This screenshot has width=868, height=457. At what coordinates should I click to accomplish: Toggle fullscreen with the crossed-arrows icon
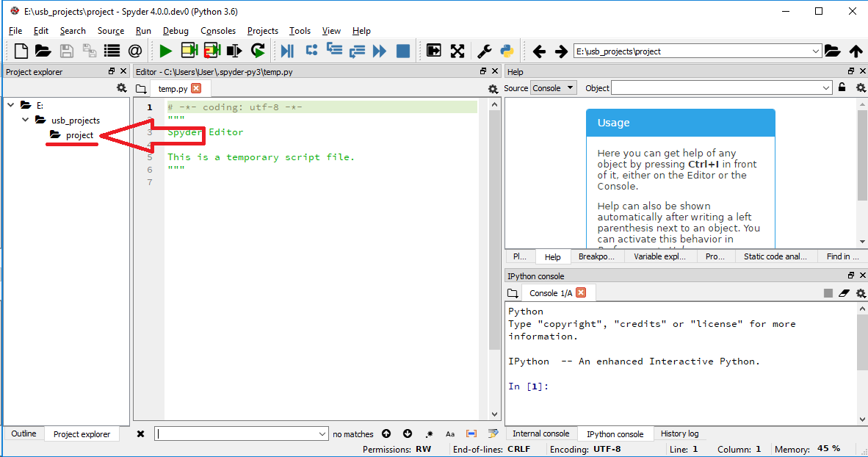click(x=457, y=50)
